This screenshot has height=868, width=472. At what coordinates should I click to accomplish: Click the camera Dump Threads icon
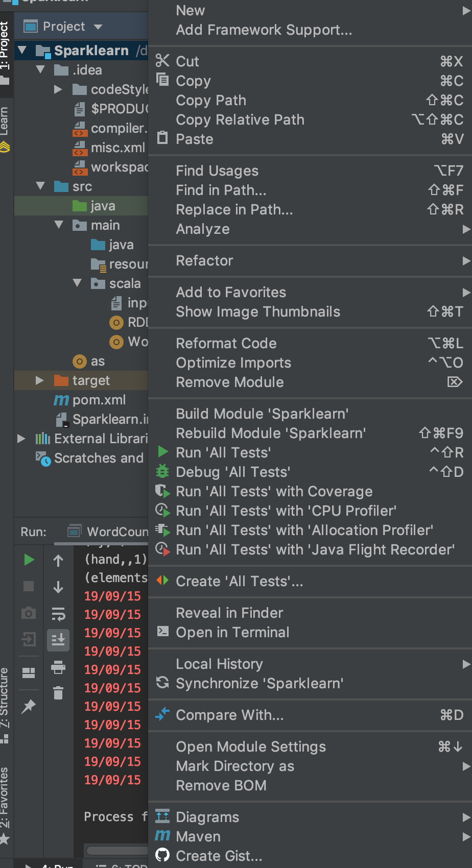tap(29, 613)
